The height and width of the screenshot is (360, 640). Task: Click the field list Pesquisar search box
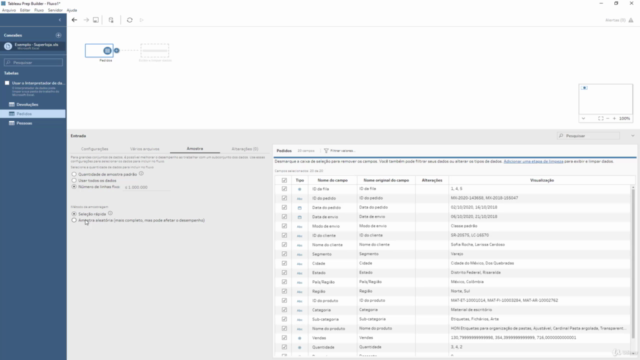(x=589, y=136)
